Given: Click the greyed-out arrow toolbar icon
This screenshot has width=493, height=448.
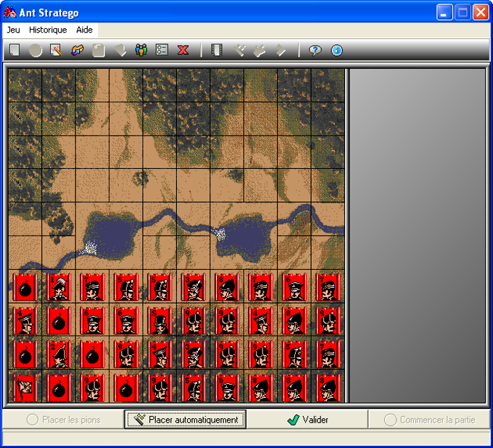Looking at the screenshot, I should [281, 50].
